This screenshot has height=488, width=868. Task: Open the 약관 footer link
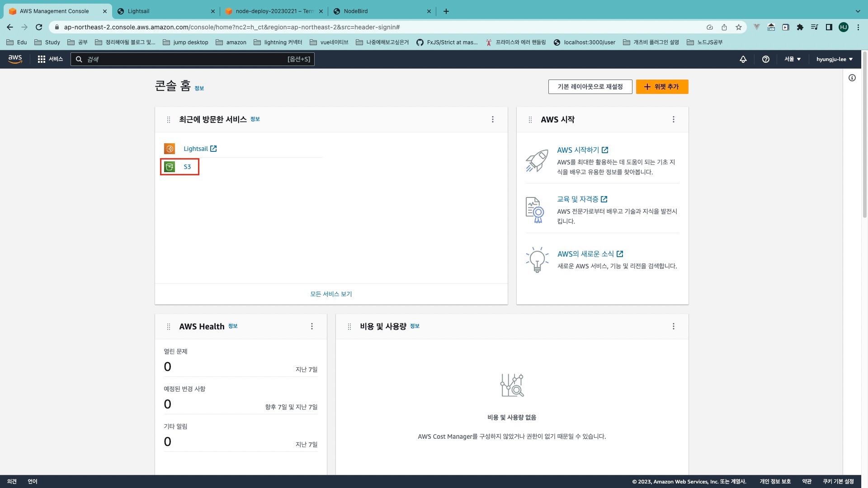[x=807, y=482]
